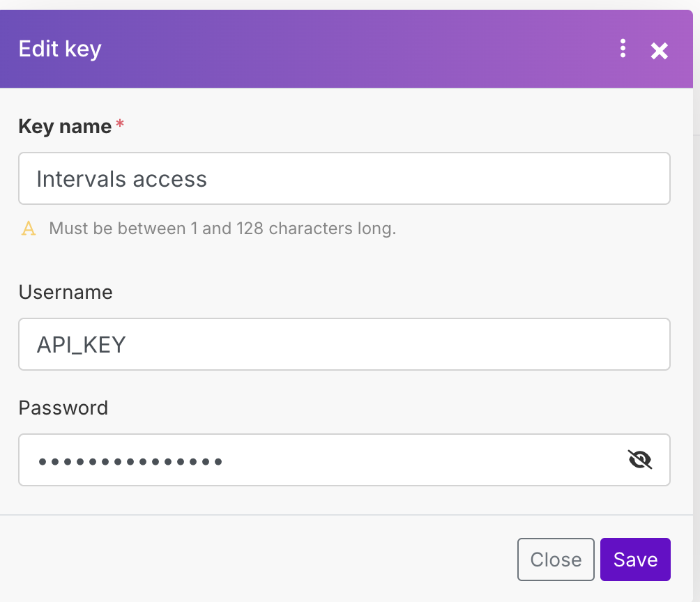Click into the Username field containing API_KEY
Viewport: 700px width, 602px height.
[x=344, y=344]
